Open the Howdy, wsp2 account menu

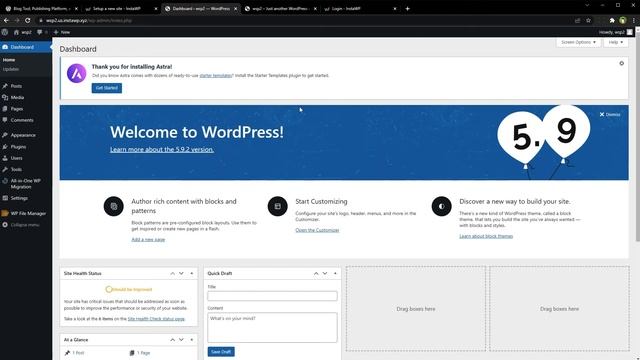coord(616,32)
